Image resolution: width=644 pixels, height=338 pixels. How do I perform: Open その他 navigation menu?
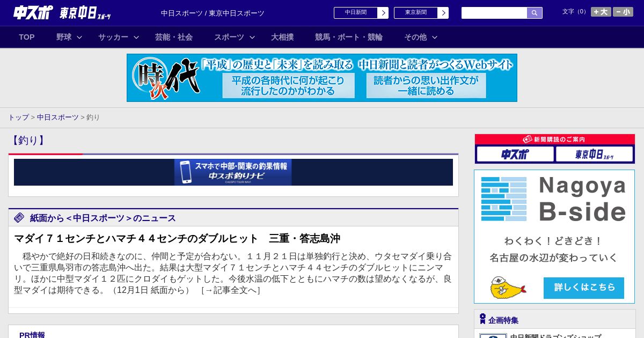click(415, 37)
